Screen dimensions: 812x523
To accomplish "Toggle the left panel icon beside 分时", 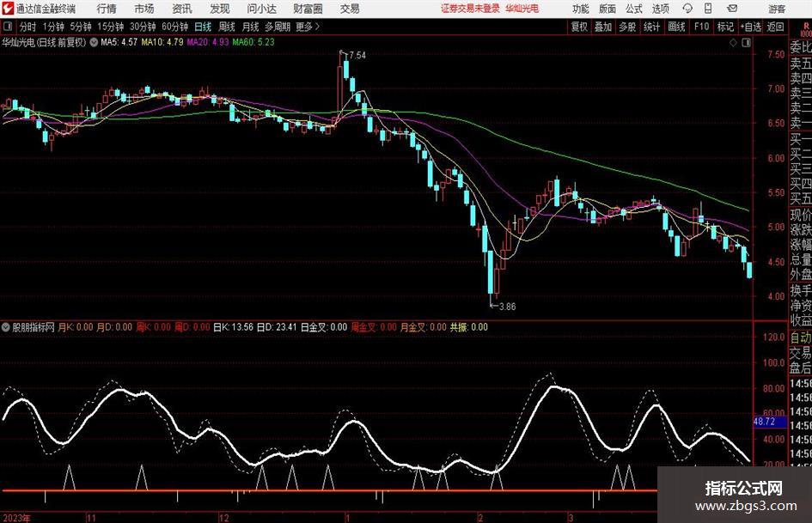I will coord(7,27).
